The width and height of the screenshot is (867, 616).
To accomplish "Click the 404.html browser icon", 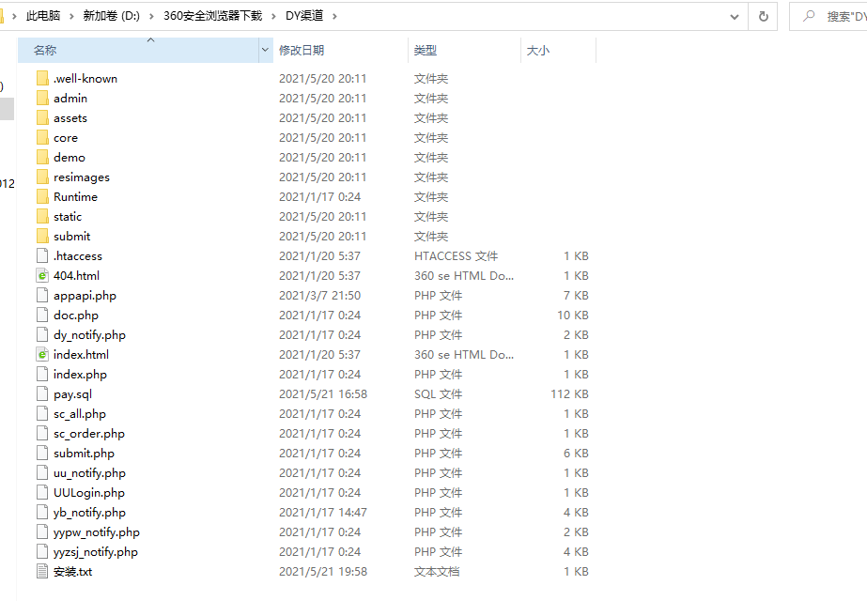I will [x=42, y=275].
